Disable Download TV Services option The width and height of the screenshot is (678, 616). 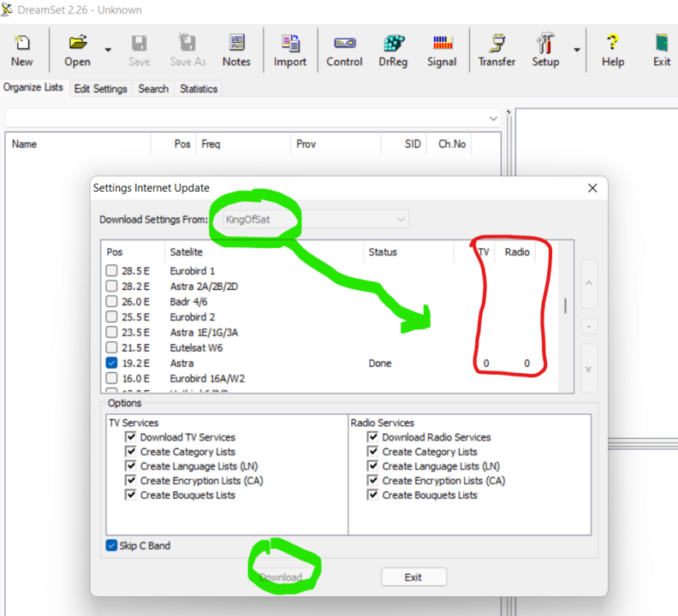coord(131,437)
